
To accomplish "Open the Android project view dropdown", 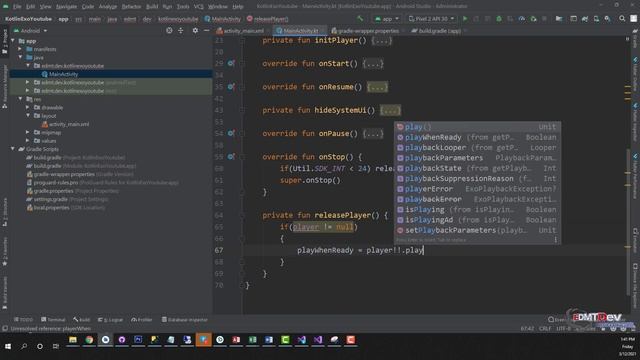I will (31, 31).
